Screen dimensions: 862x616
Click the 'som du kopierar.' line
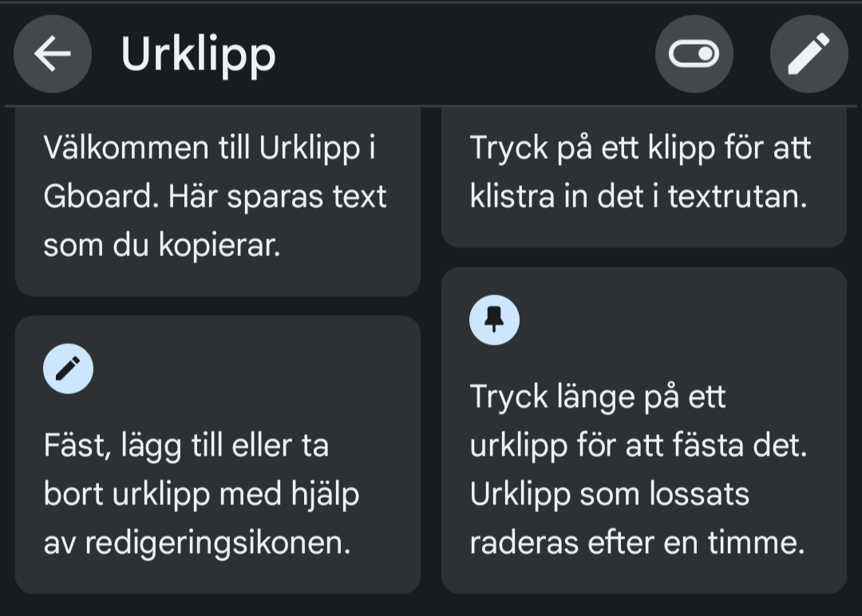tap(161, 245)
